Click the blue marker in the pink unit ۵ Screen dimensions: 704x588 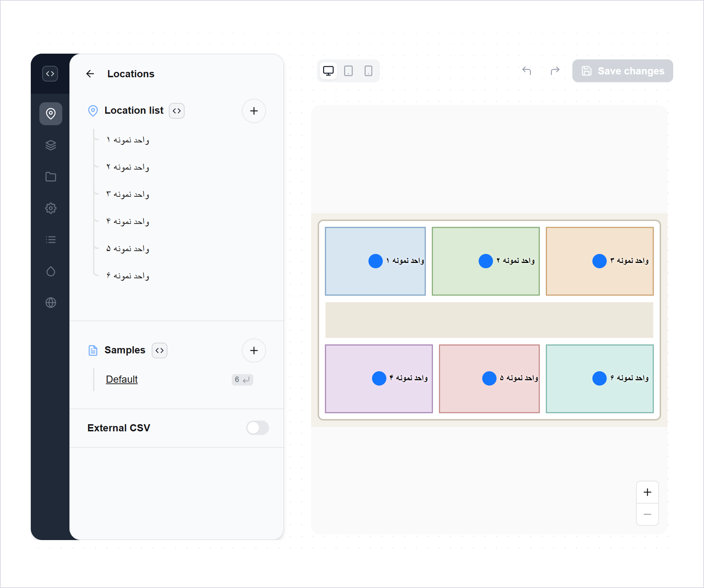(489, 378)
